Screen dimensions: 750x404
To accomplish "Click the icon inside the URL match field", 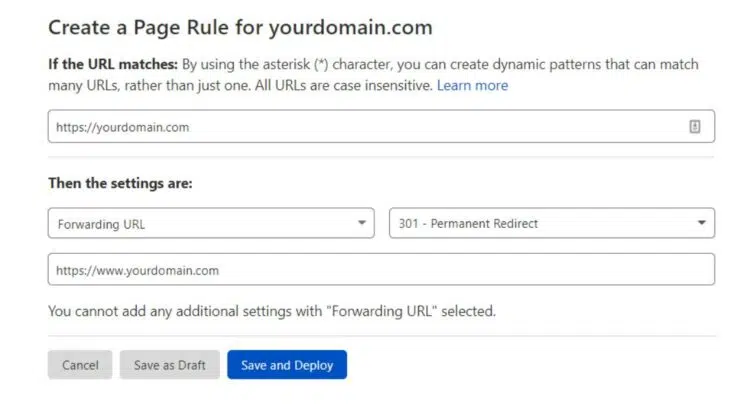I will [695, 127].
